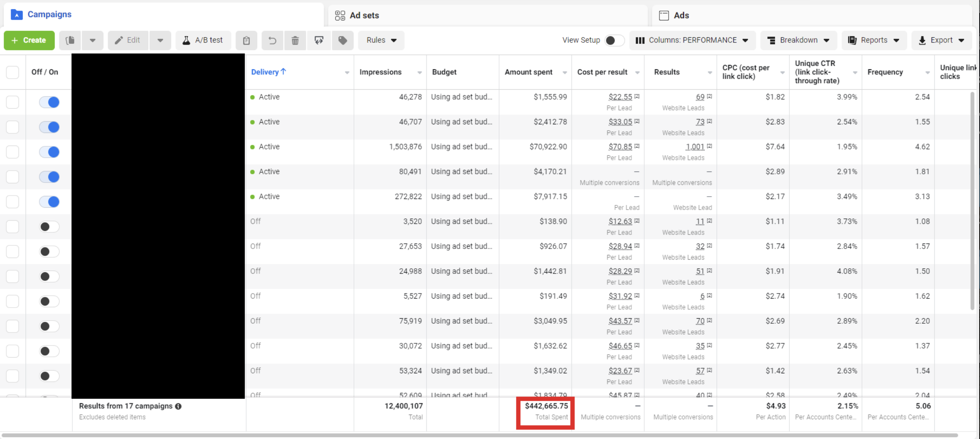This screenshot has width=980, height=439.
Task: Click the trash delete icon
Action: [295, 40]
